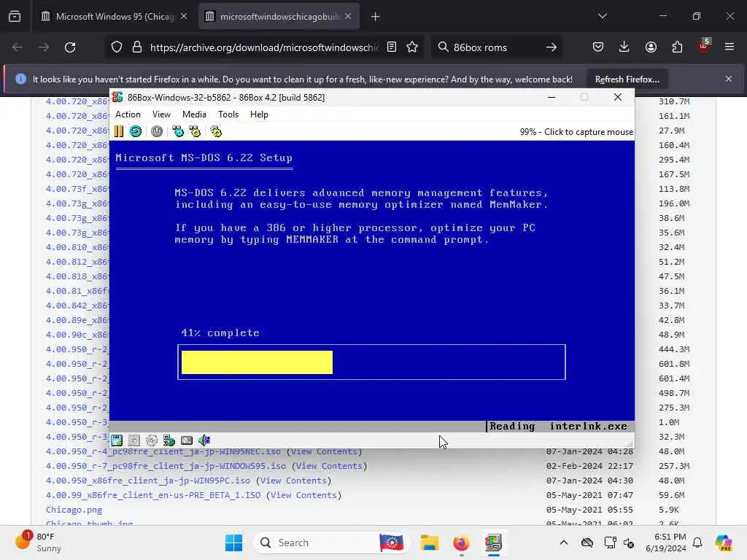The height and width of the screenshot is (560, 747).
Task: Click the hard disk status icon
Action: [187, 440]
